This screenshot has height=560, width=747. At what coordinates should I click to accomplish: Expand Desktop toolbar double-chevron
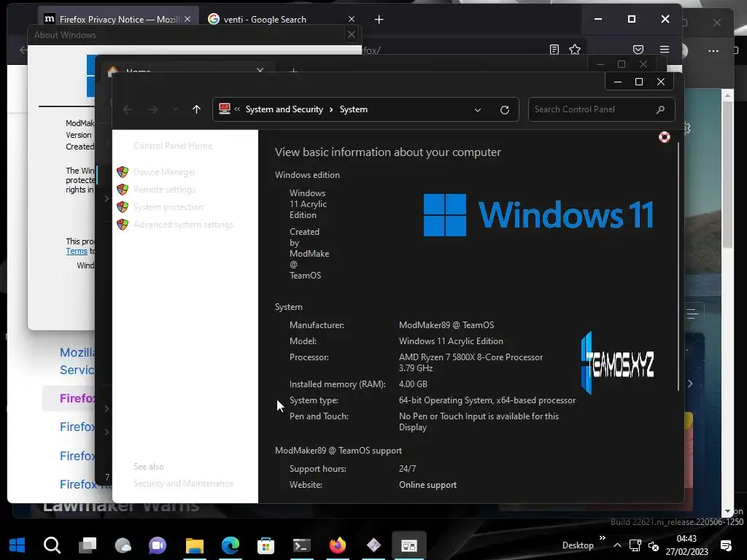pyautogui.click(x=602, y=537)
